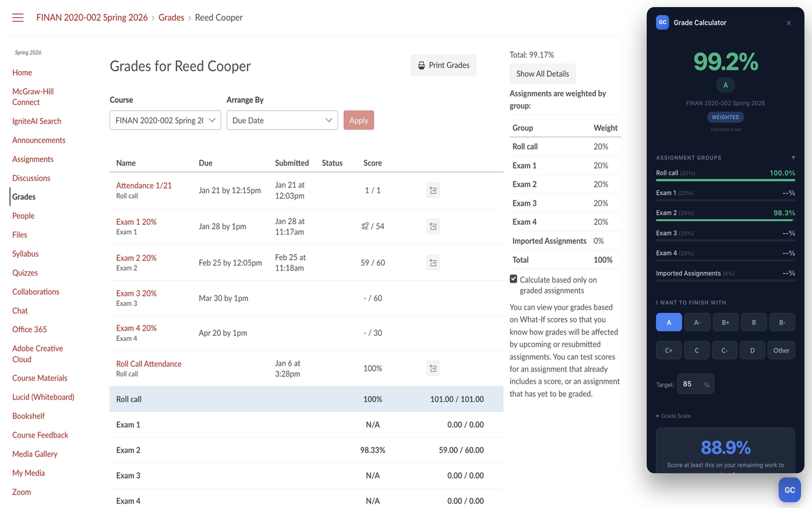This screenshot has width=812, height=508.
Task: Open Course Feedback in course navigation
Action: [40, 436]
